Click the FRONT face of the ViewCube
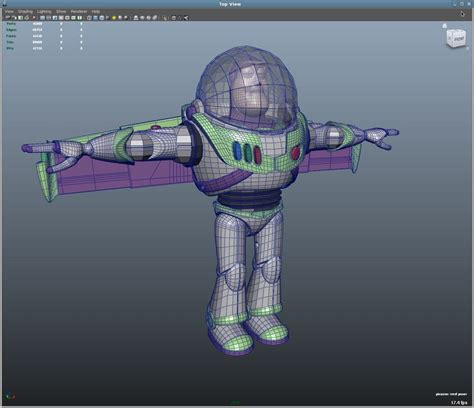The width and height of the screenshot is (474, 408). tap(459, 39)
